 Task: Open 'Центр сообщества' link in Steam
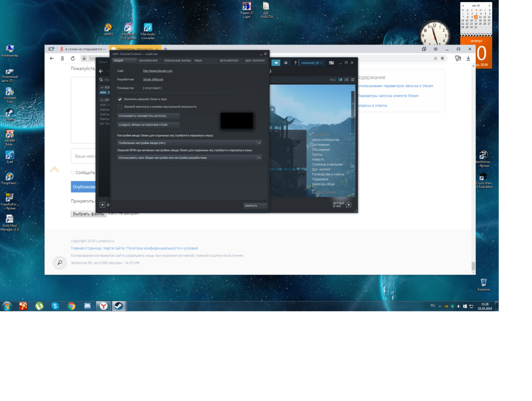pyautogui.click(x=325, y=140)
